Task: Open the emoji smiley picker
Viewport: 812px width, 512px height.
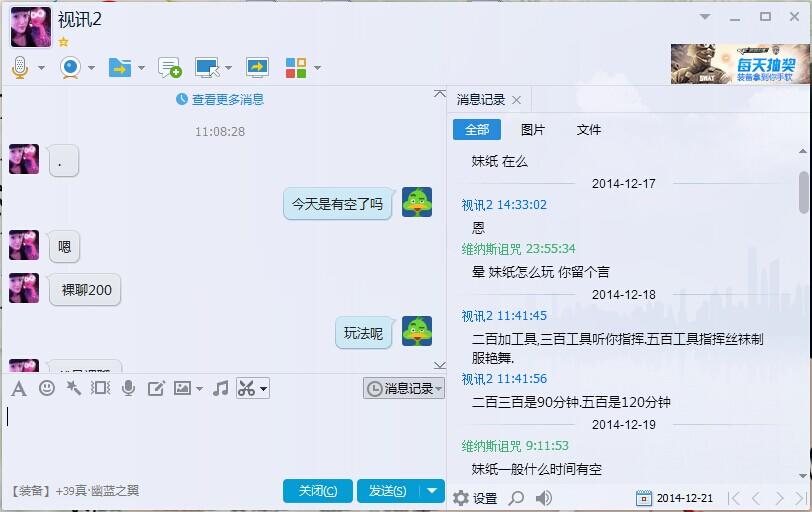Action: tap(47, 388)
